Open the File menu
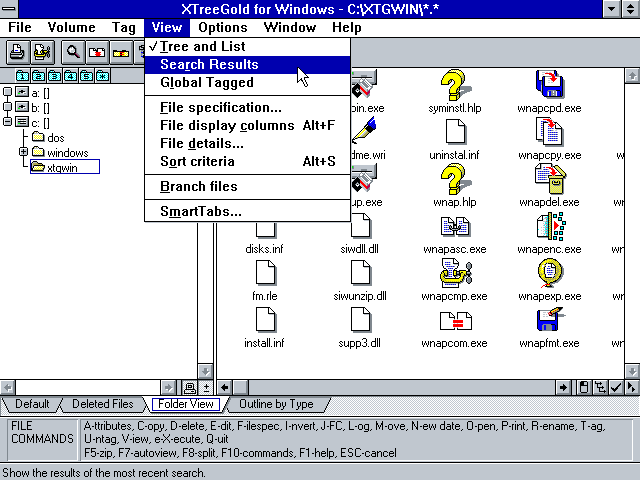This screenshot has height=480, width=640. click(x=20, y=27)
